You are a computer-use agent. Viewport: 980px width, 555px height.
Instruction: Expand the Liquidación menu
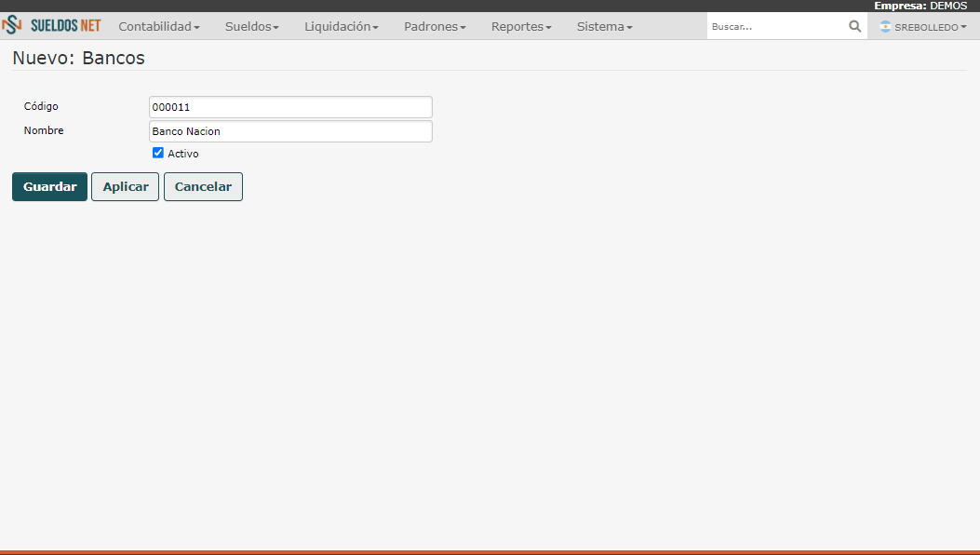pos(342,26)
